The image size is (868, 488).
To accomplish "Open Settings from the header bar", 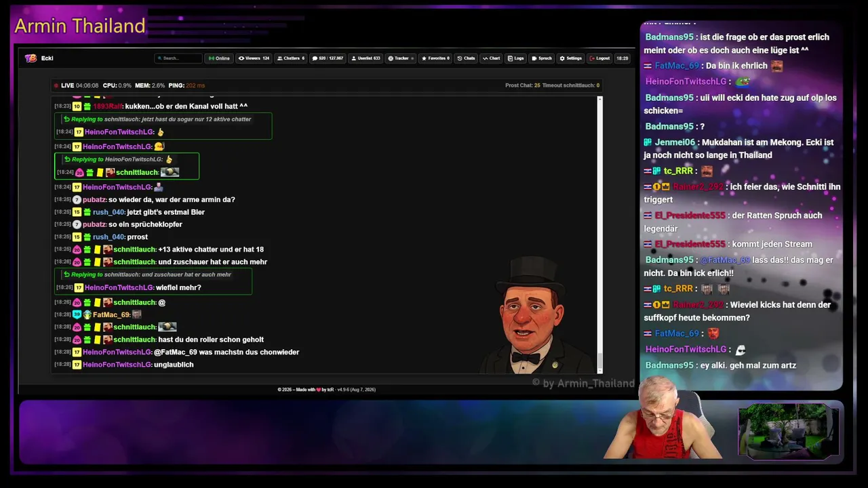I will [x=570, y=58].
